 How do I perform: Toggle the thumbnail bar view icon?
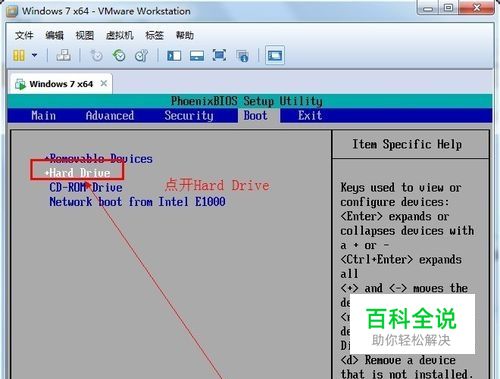tap(197, 55)
